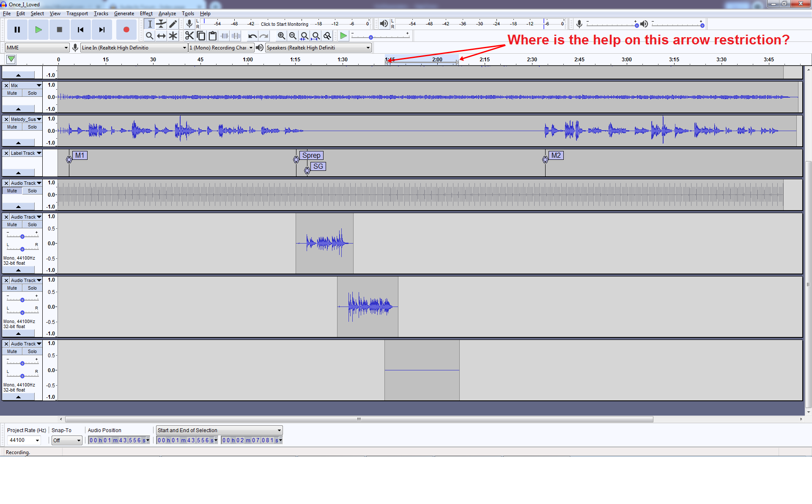This screenshot has height=504, width=812.
Task: Click the Pause playback button
Action: (17, 30)
